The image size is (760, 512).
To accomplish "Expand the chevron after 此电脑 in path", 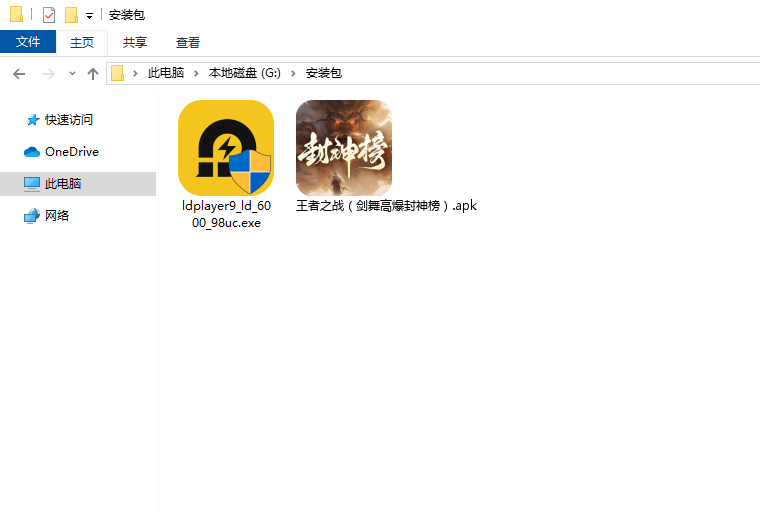I will coord(196,73).
